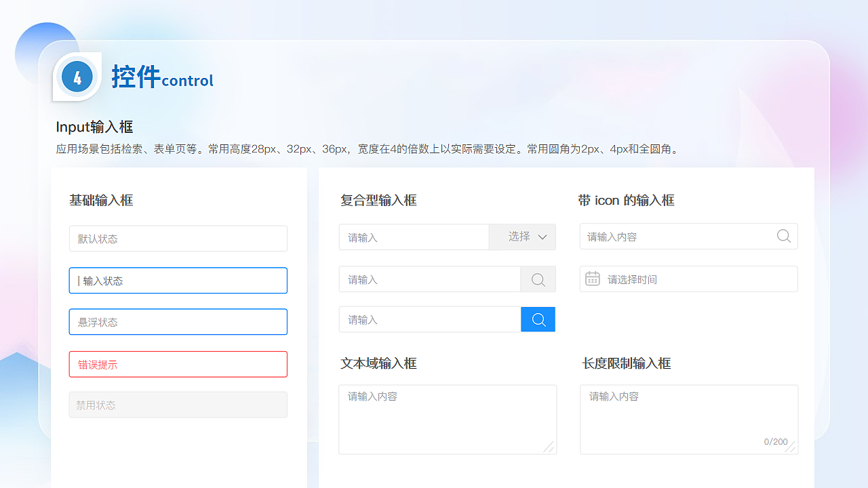Click the 带 icon 的输入框 heading
868x488 pixels.
[626, 200]
